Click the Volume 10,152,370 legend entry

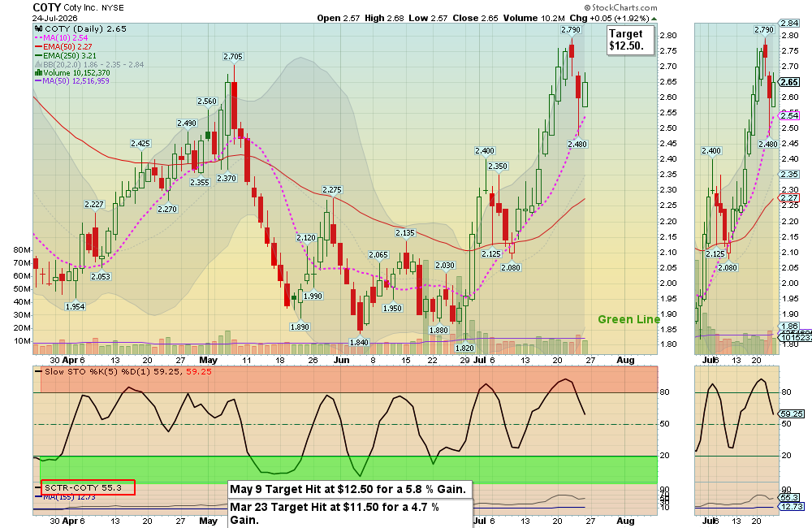coord(72,73)
